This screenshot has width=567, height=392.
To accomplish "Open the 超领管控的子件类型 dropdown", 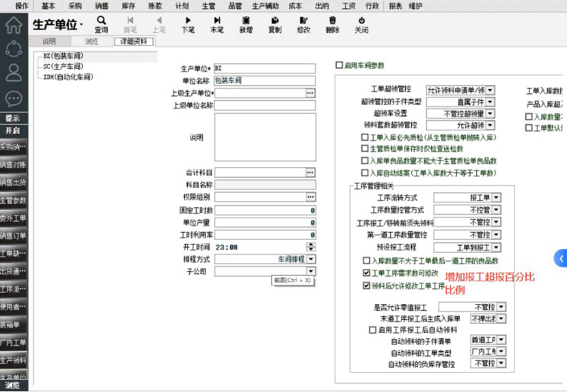I will pyautogui.click(x=490, y=102).
